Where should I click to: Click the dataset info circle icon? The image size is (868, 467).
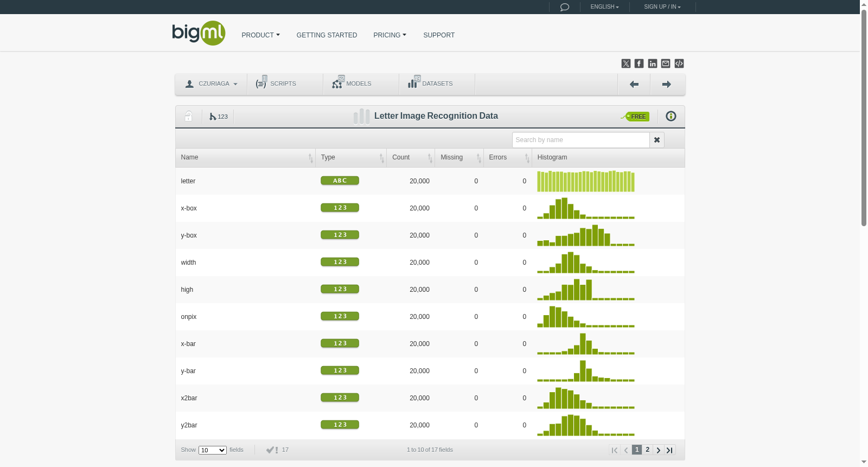(671, 116)
